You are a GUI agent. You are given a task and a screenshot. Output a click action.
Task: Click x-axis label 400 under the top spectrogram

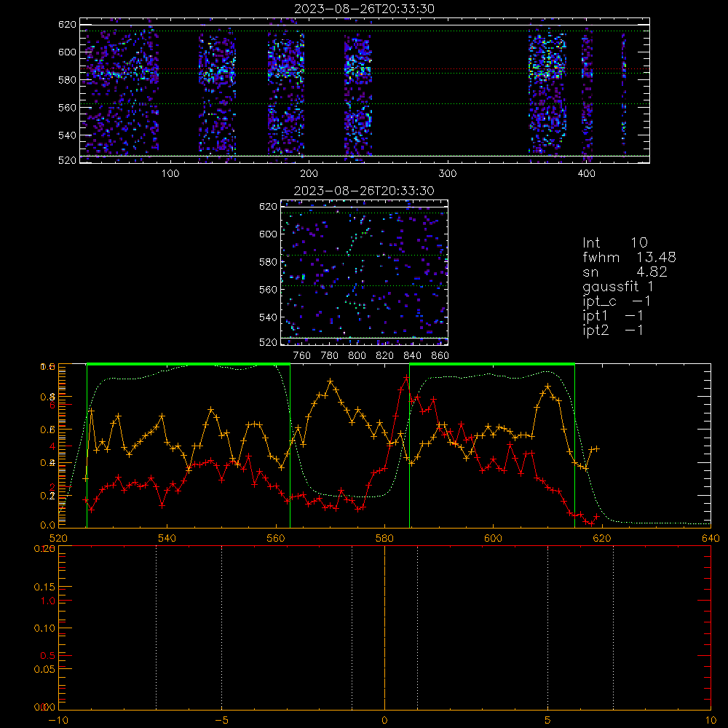[x=586, y=174]
